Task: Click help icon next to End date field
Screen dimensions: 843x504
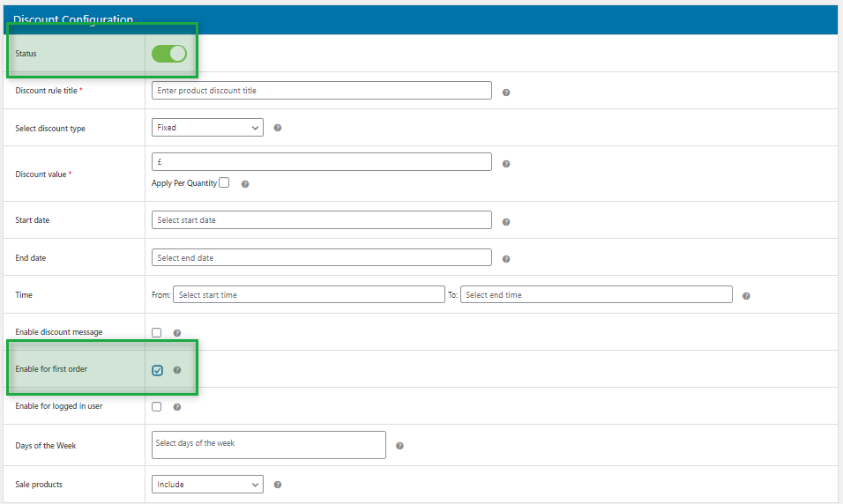Action: [x=506, y=259]
